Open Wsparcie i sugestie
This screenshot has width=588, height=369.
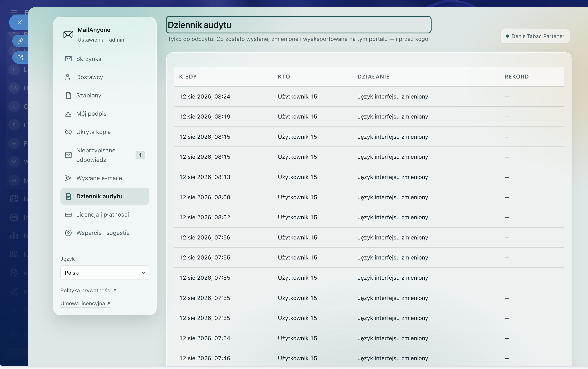105,233
